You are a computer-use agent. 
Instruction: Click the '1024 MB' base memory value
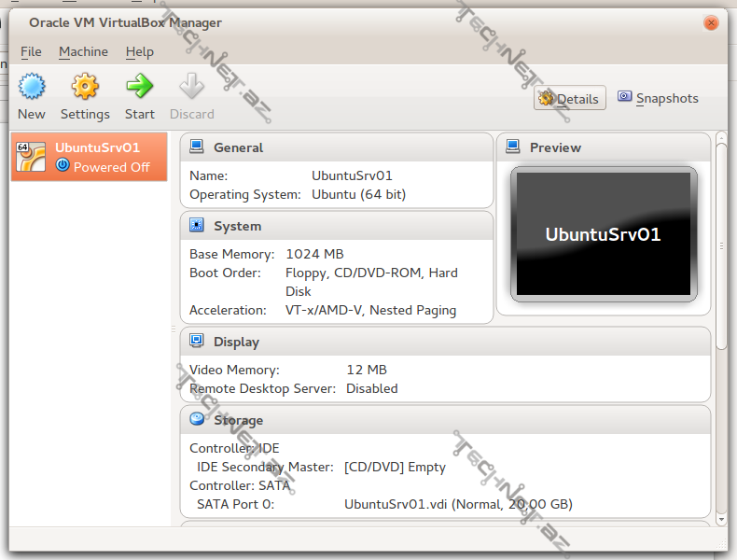315,255
